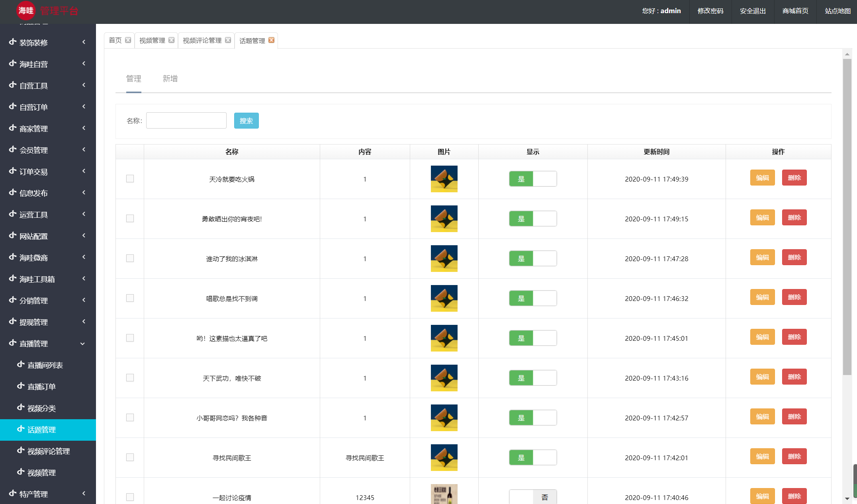
Task: Open 视频评论管理 in the sidebar
Action: [x=48, y=451]
